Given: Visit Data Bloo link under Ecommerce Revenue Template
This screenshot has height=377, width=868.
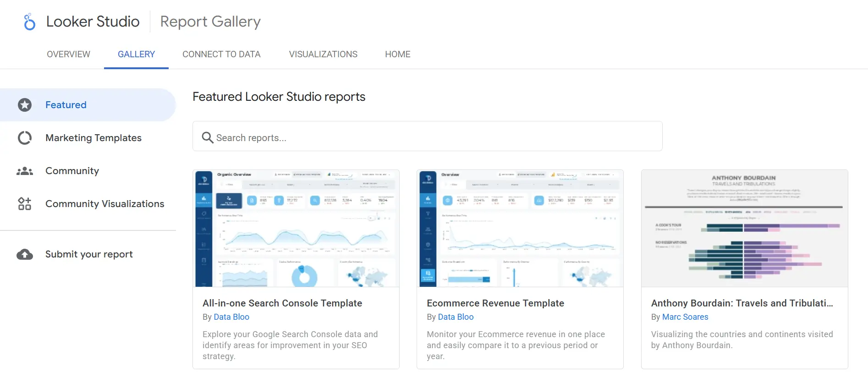Looking at the screenshot, I should (x=456, y=317).
